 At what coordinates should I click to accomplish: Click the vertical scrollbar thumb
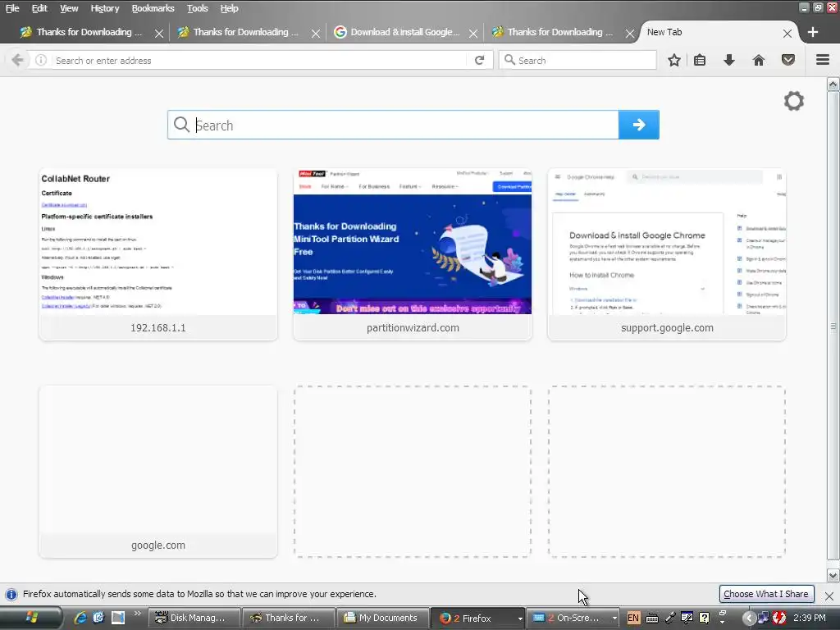833,326
